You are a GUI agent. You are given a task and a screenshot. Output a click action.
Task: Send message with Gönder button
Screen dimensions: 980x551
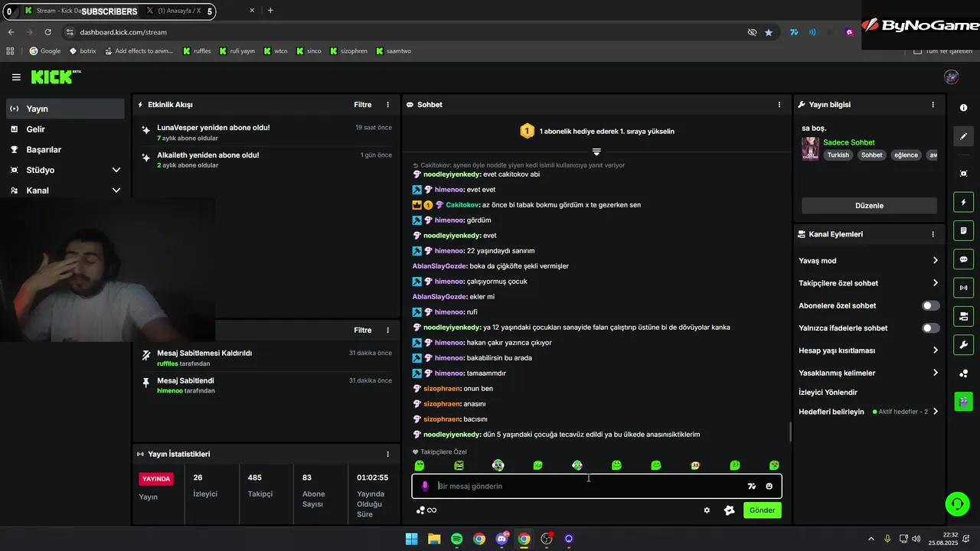(x=762, y=510)
